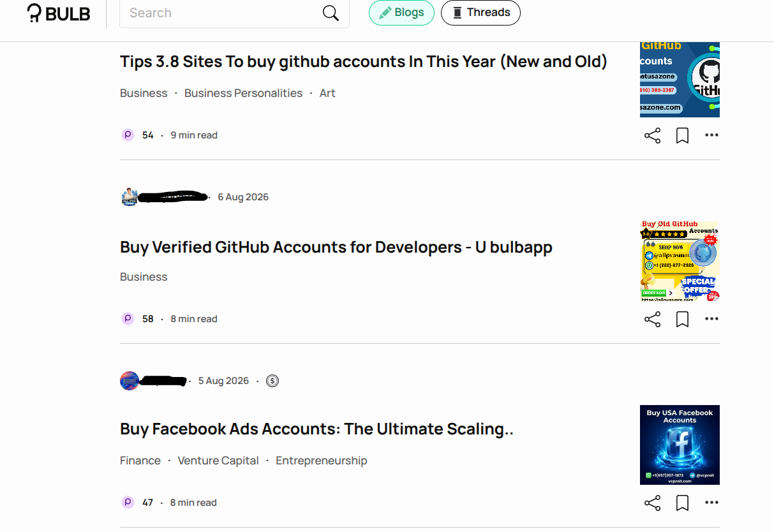Select Business tag under Tips 3.8 post
The width and height of the screenshot is (774, 532).
144,93
